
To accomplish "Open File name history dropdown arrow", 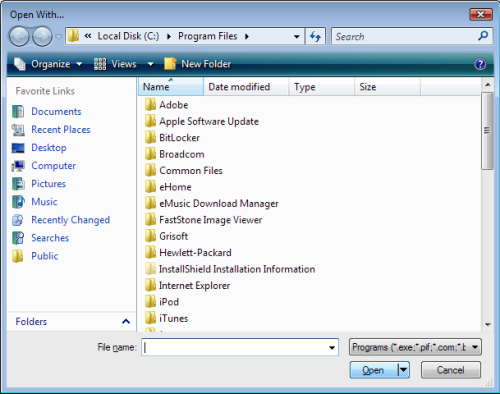I will coord(332,347).
